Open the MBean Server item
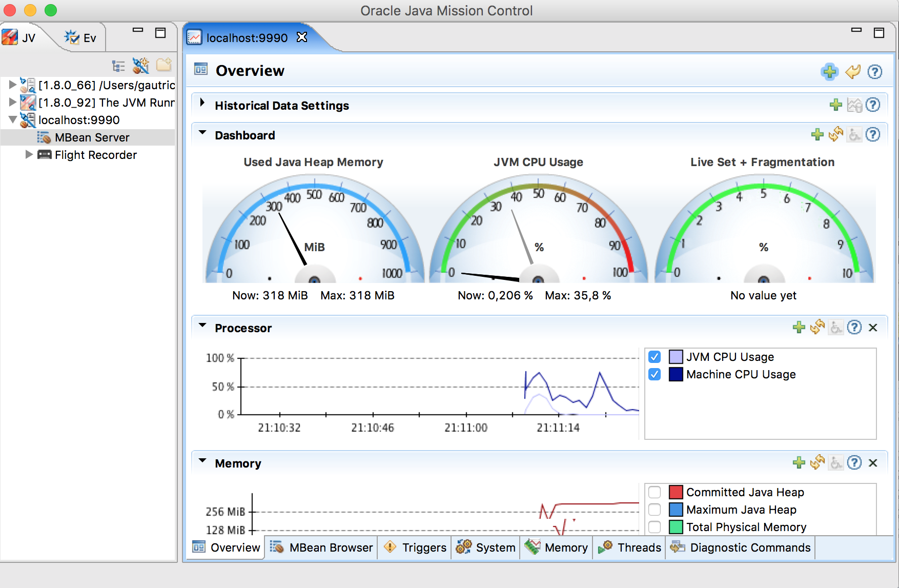 click(x=92, y=137)
